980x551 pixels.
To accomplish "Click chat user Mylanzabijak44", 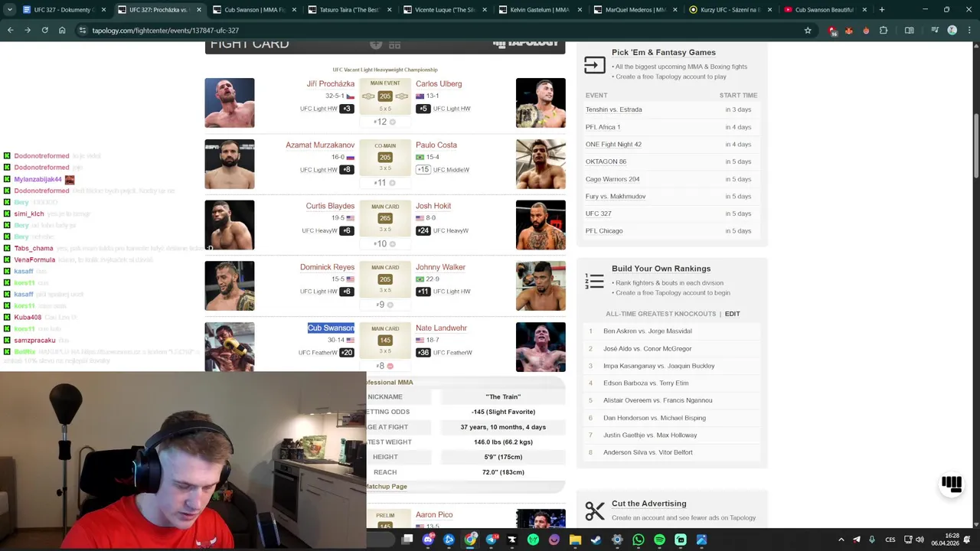I will 38,179.
